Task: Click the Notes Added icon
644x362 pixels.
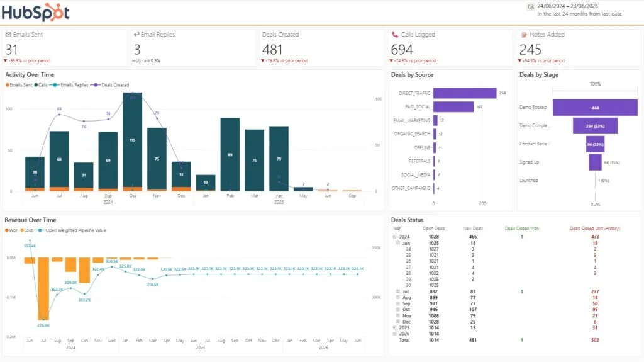Action: [524, 35]
